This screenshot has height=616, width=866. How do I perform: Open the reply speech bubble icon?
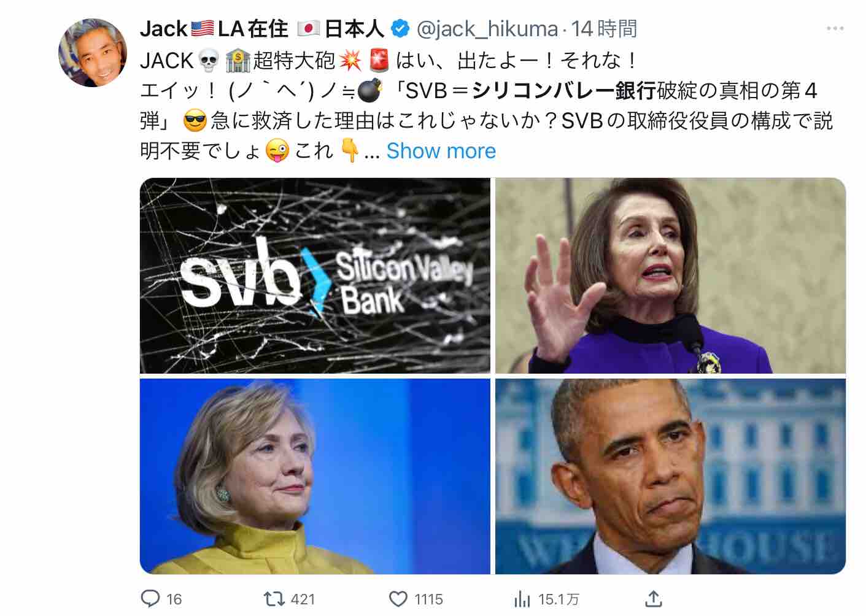coord(151,599)
